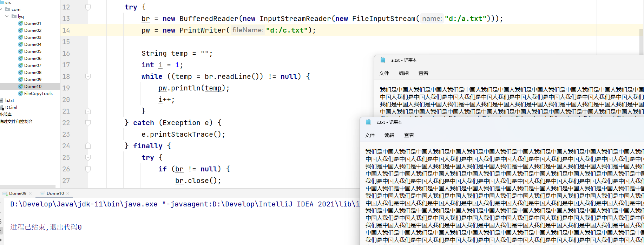This screenshot has height=245, width=644.
Task: Click the project tree horizontal scrollbar
Action: coord(28,186)
